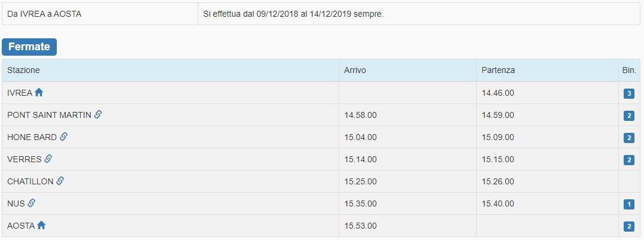The width and height of the screenshot is (644, 240).
Task: Click the link icon beside NUS
Action: click(32, 203)
